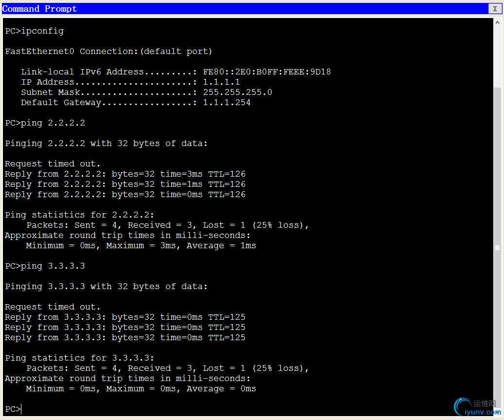Click 'Ping statistics for 3.3.3.3:' line
Viewport: 504px width, 420px height.
tap(80, 358)
